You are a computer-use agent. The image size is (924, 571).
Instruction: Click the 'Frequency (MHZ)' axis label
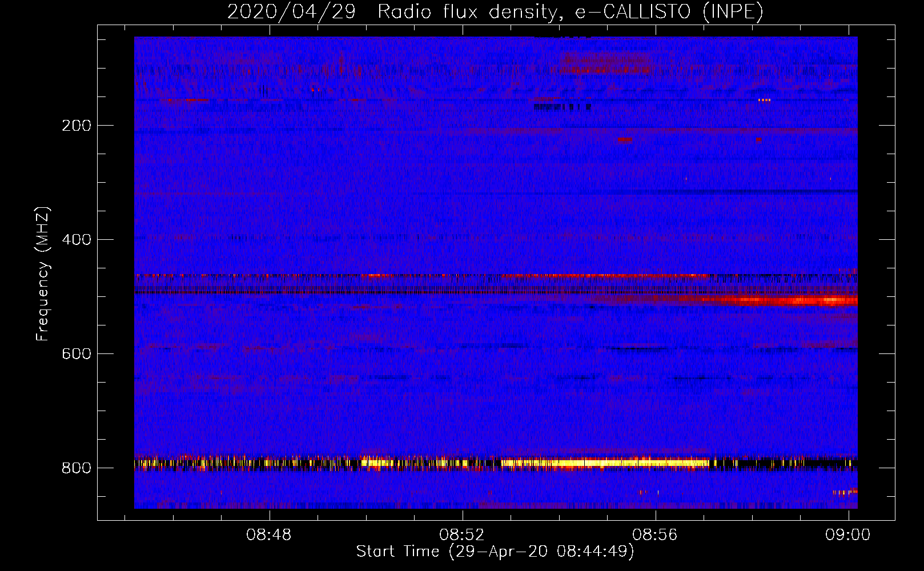(x=43, y=274)
